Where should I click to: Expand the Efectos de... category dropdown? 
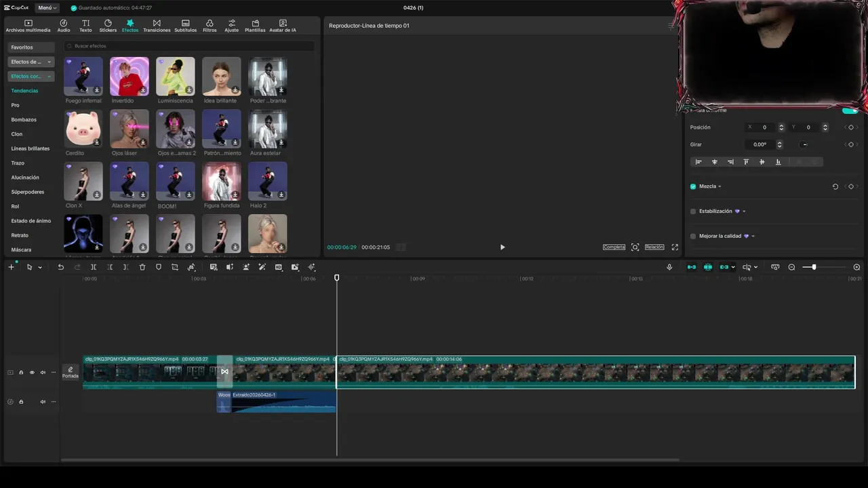[31, 62]
